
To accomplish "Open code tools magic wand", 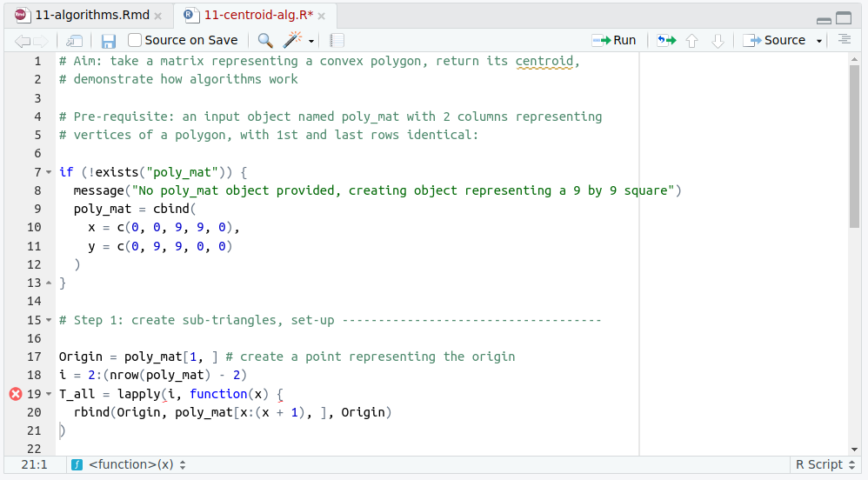I will pyautogui.click(x=292, y=40).
